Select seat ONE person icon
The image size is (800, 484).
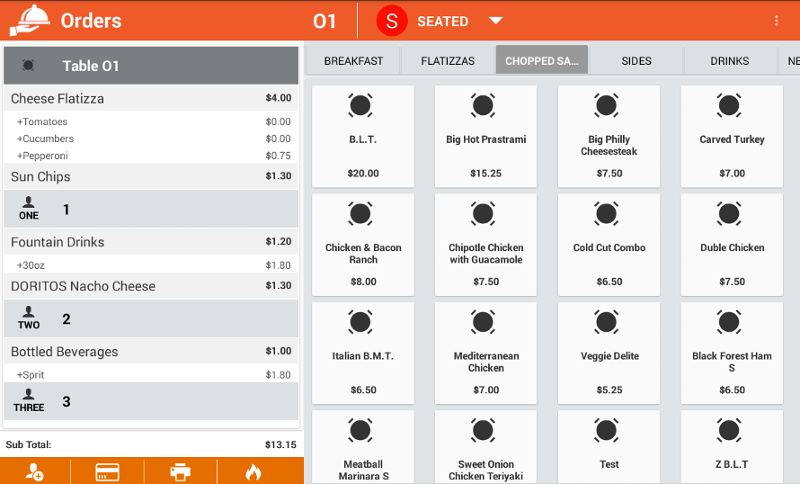tap(29, 208)
